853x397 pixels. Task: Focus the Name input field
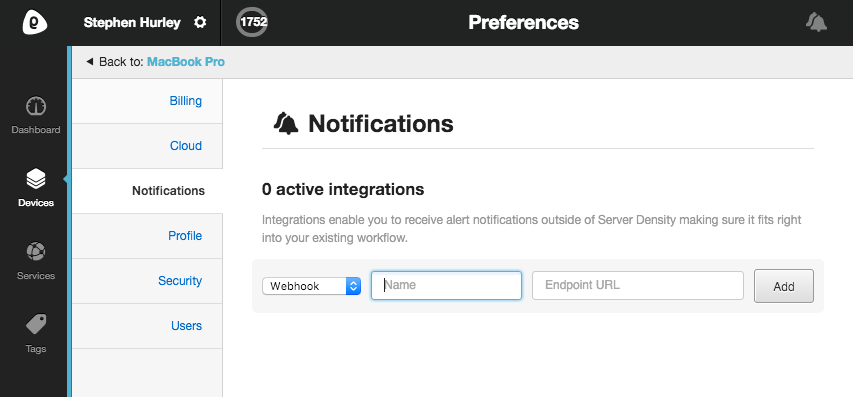[x=446, y=286]
